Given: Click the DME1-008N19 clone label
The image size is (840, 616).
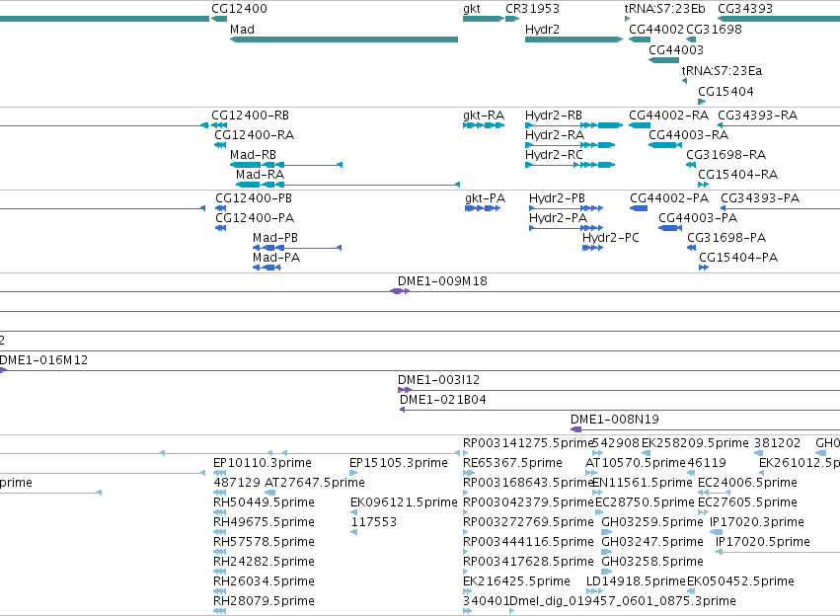Looking at the screenshot, I should (615, 420).
